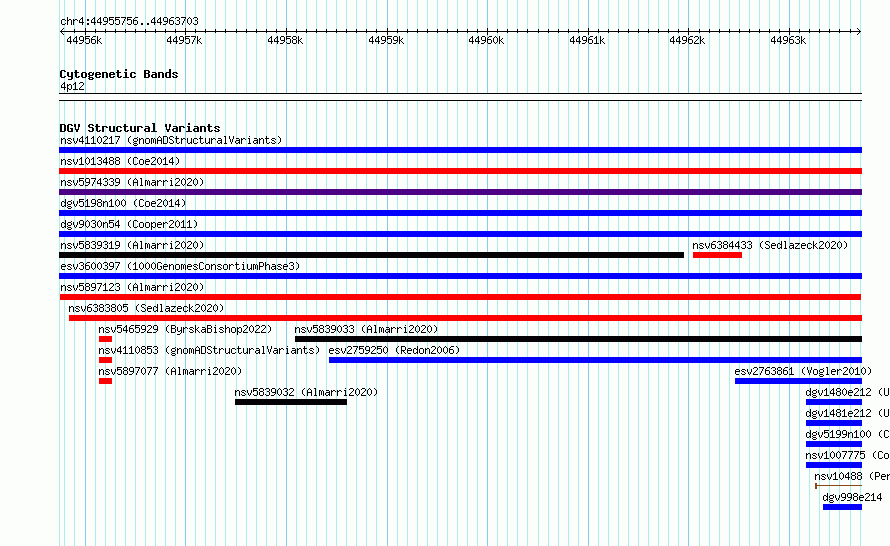Open the dgv998e214 variant label

pyautogui.click(x=852, y=497)
